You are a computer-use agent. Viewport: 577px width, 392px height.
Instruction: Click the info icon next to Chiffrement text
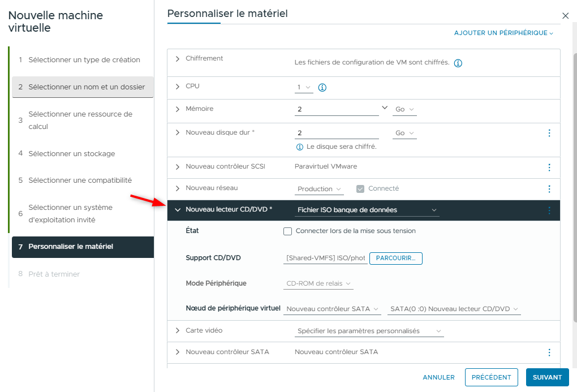[x=458, y=63]
